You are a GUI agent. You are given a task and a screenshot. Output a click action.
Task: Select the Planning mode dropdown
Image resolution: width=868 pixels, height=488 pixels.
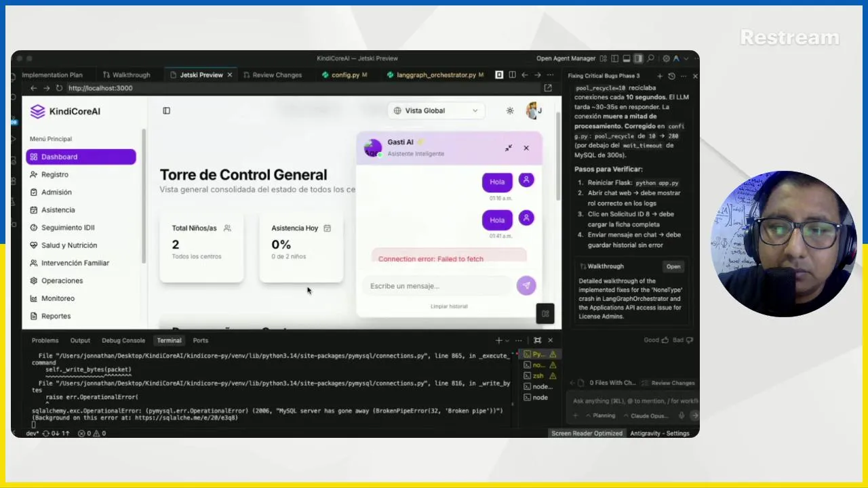pyautogui.click(x=600, y=415)
